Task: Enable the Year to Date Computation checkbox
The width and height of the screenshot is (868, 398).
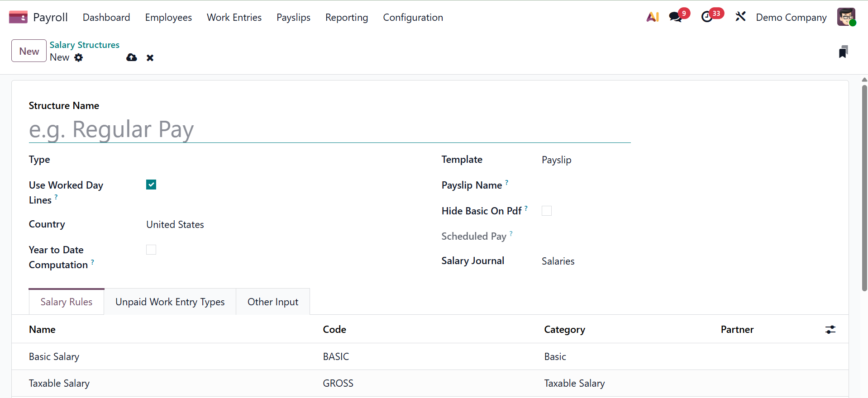Action: [151, 250]
